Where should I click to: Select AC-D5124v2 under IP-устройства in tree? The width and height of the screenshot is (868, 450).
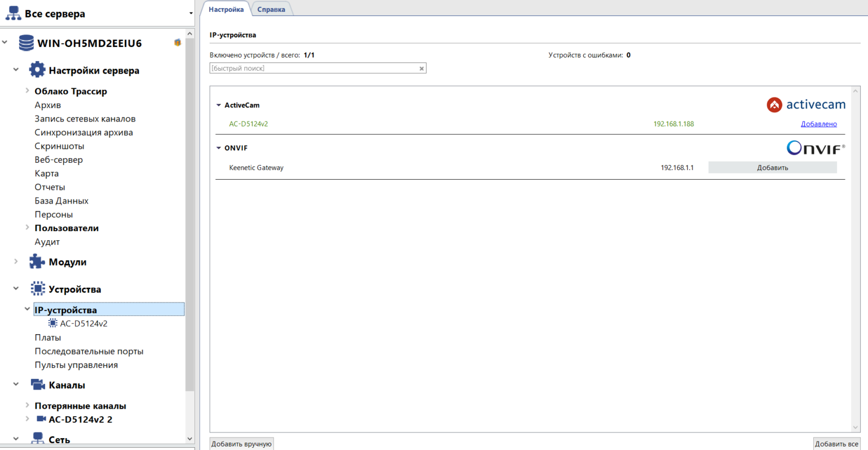point(84,323)
